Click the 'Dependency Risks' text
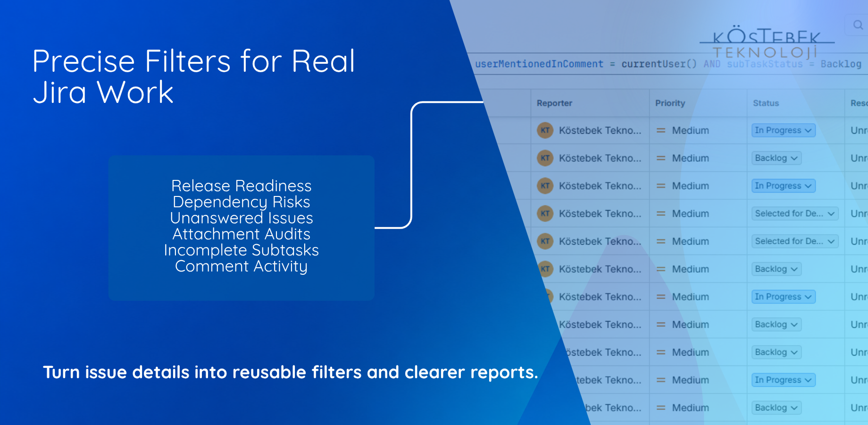This screenshot has width=868, height=425. click(241, 202)
